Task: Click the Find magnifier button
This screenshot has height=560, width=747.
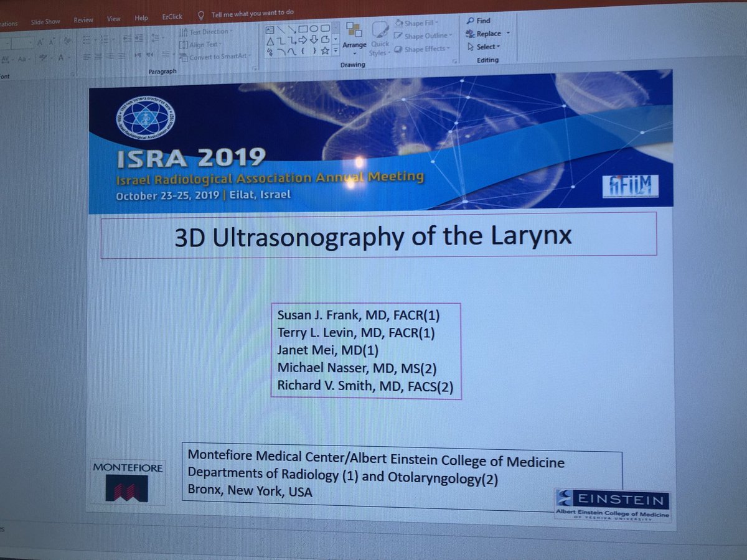Action: [479, 21]
